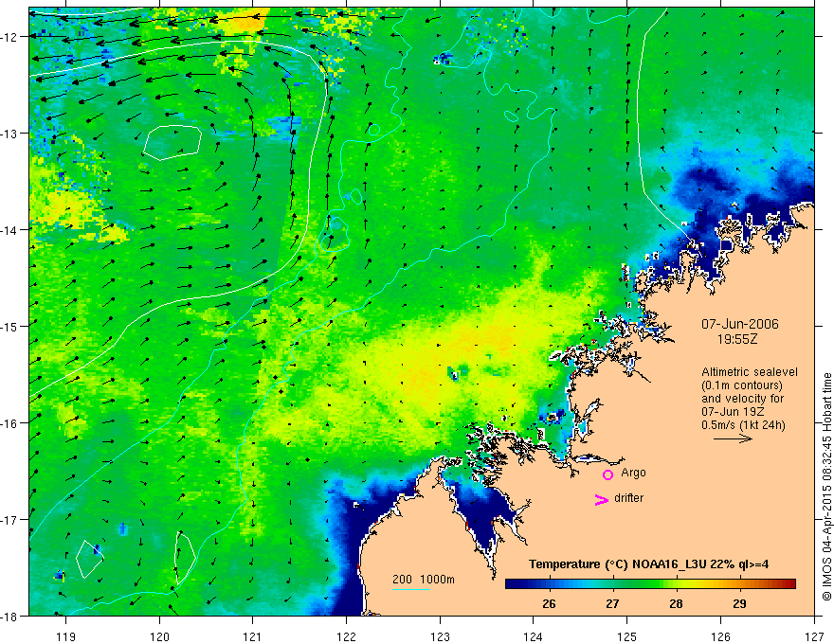Viewport: 834px width, 644px height.
Task: Click the magenta drifter arrowhead symbol
Action: (602, 499)
